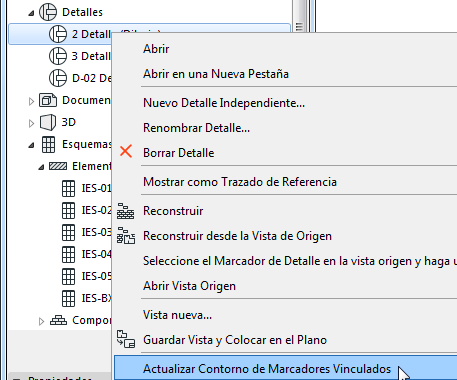The image size is (457, 380).
Task: Expand the Componentes tree node
Action: coord(41,321)
